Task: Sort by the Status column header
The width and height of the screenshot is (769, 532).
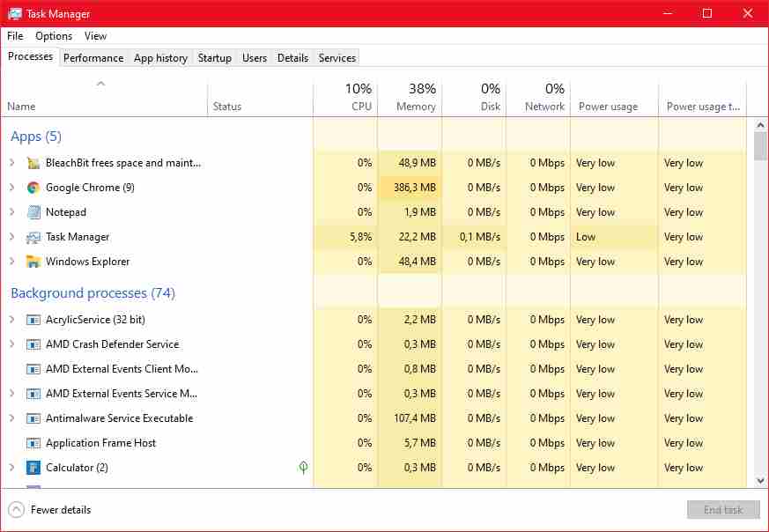Action: (261, 98)
